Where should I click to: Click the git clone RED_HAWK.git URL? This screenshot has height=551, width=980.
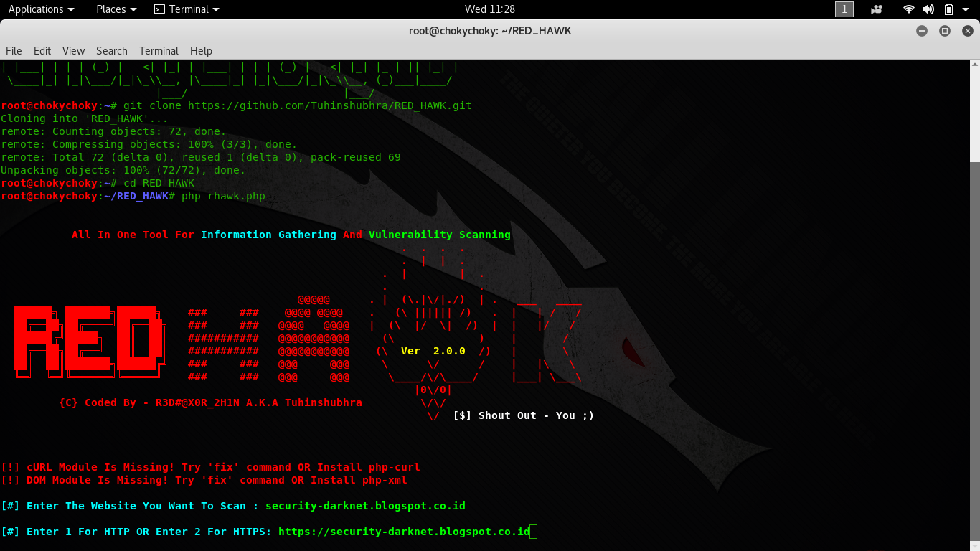tap(330, 105)
